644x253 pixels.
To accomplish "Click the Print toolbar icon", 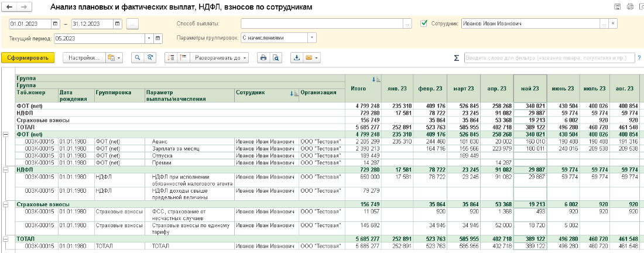I will [263, 58].
